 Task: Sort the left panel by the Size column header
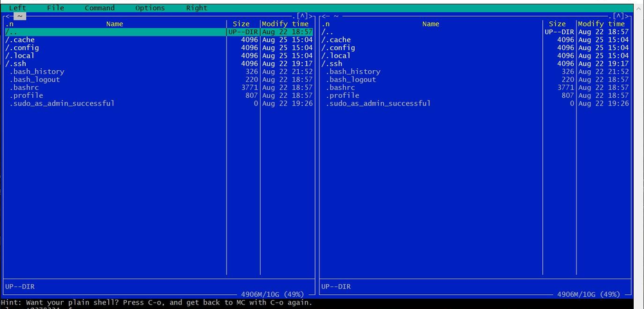pos(241,24)
